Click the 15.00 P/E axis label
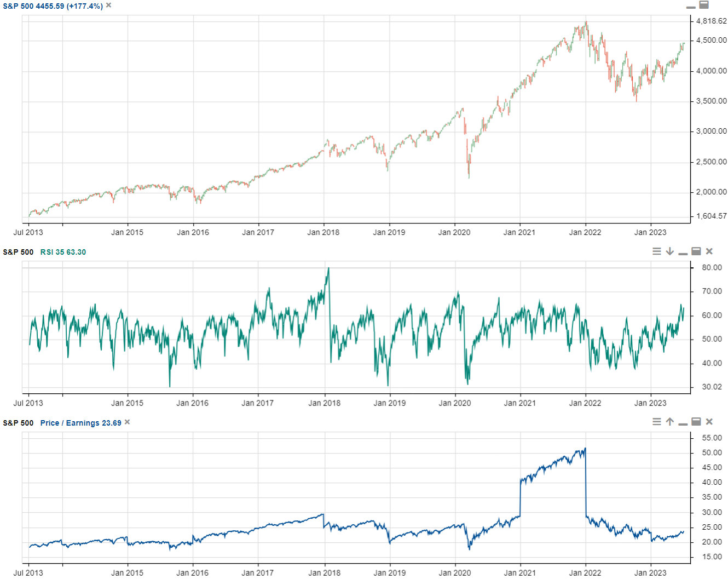Viewport: 728px width, 579px height. [x=712, y=557]
